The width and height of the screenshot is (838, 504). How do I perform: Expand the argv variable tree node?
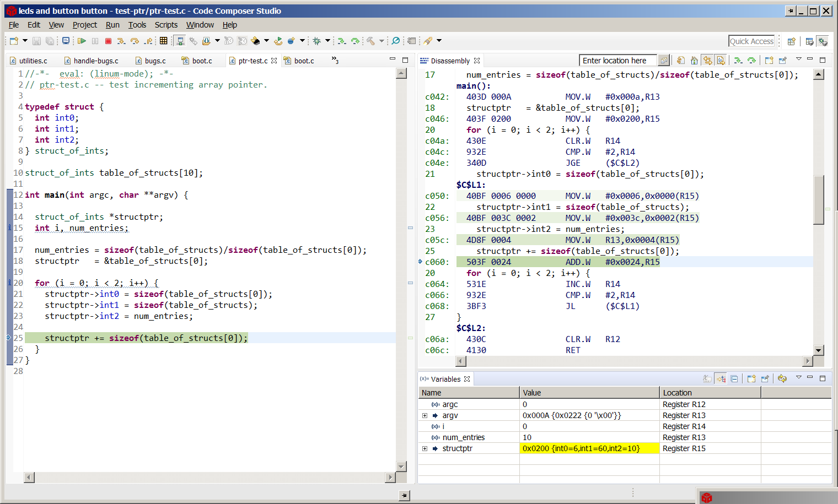425,415
